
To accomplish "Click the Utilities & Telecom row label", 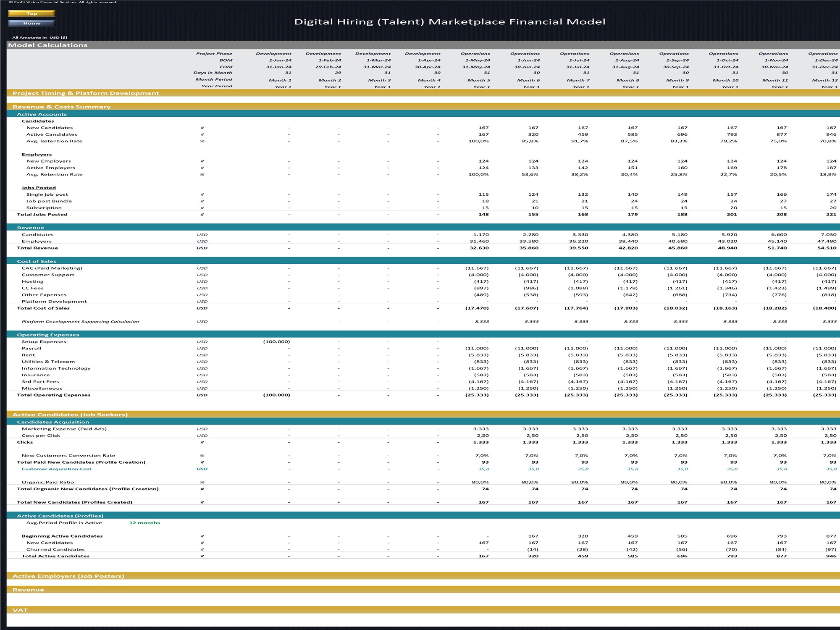I will (48, 362).
